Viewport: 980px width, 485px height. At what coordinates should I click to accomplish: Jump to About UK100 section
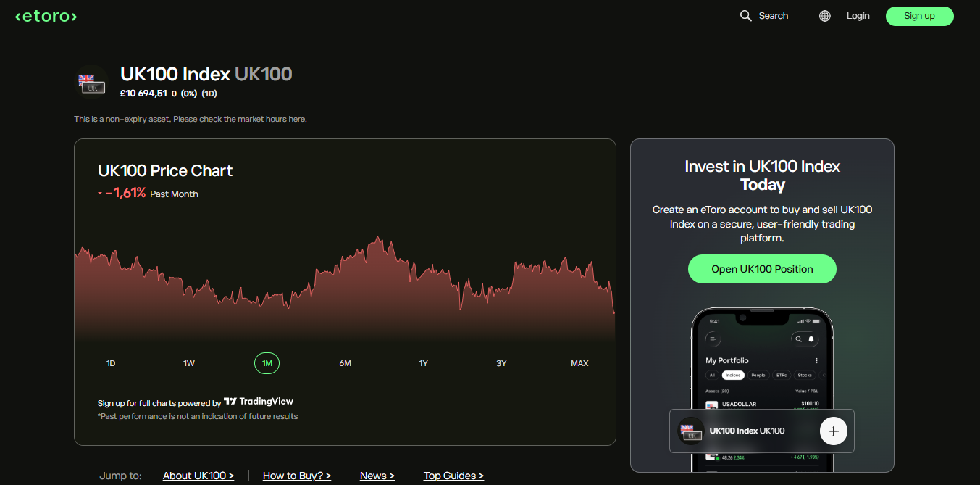[x=198, y=476]
